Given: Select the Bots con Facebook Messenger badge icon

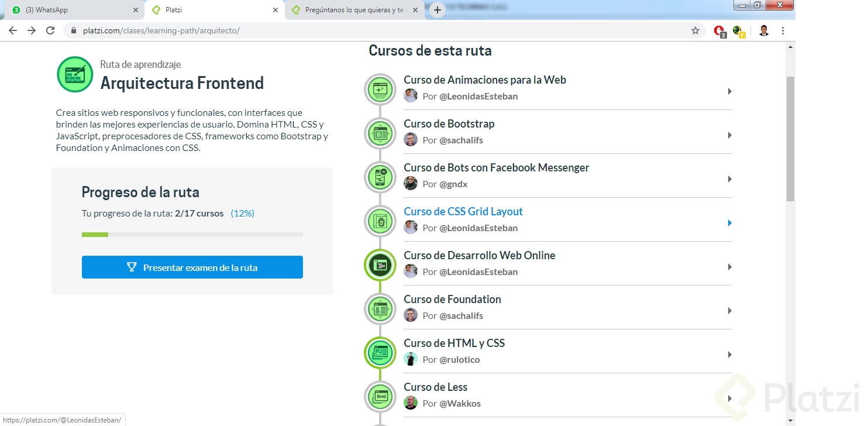Looking at the screenshot, I should (380, 178).
